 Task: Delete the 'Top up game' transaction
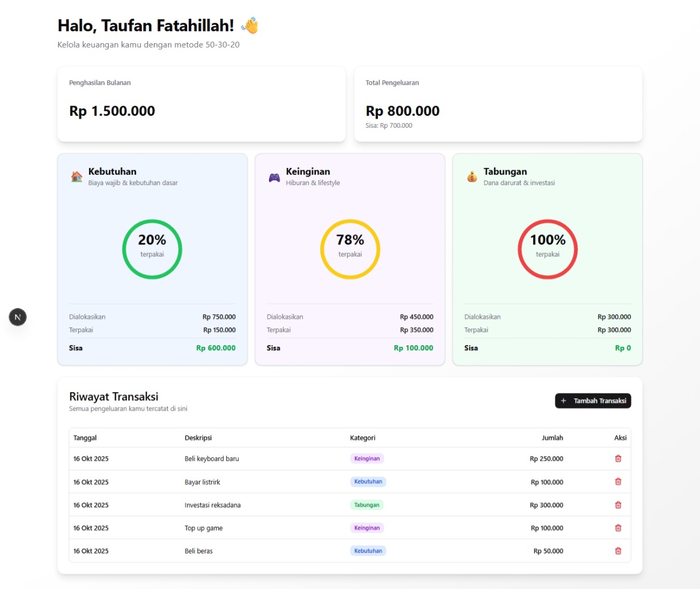pos(618,527)
